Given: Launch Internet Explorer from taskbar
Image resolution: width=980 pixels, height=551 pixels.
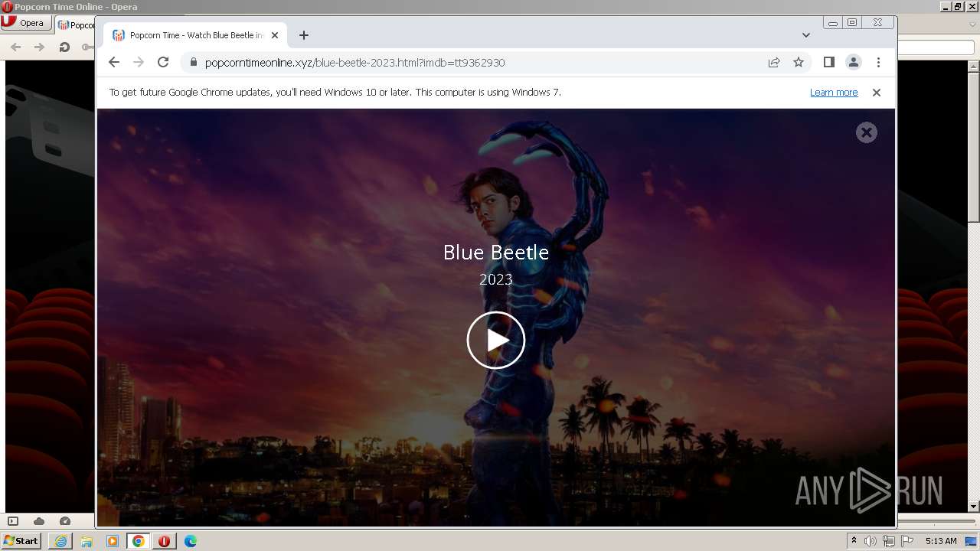Looking at the screenshot, I should [x=60, y=541].
